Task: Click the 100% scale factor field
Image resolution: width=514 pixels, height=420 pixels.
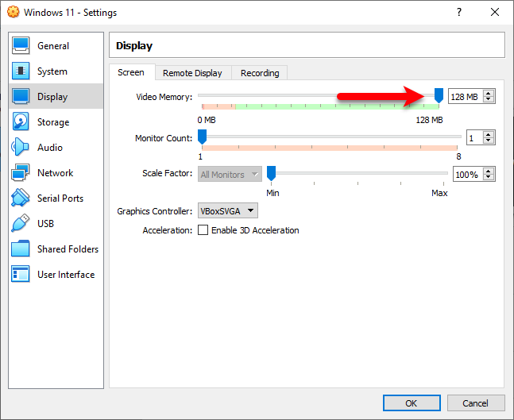Action: [x=468, y=174]
